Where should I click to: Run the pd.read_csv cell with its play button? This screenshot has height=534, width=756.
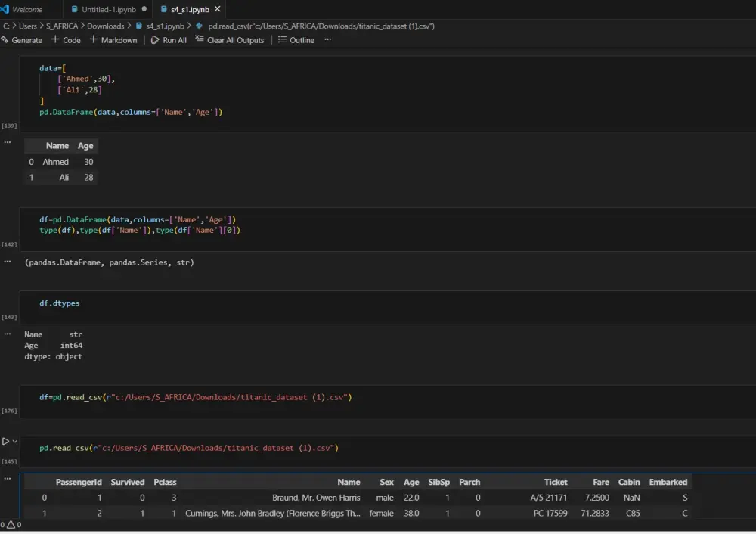pos(5,440)
